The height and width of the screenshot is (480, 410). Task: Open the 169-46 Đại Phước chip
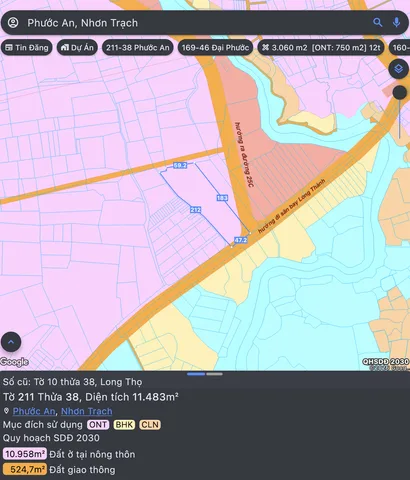215,48
